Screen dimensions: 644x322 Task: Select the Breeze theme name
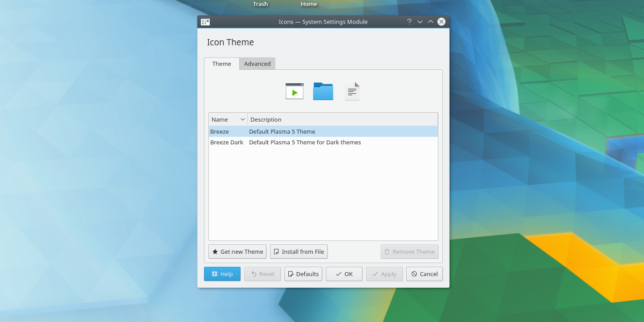(x=219, y=131)
